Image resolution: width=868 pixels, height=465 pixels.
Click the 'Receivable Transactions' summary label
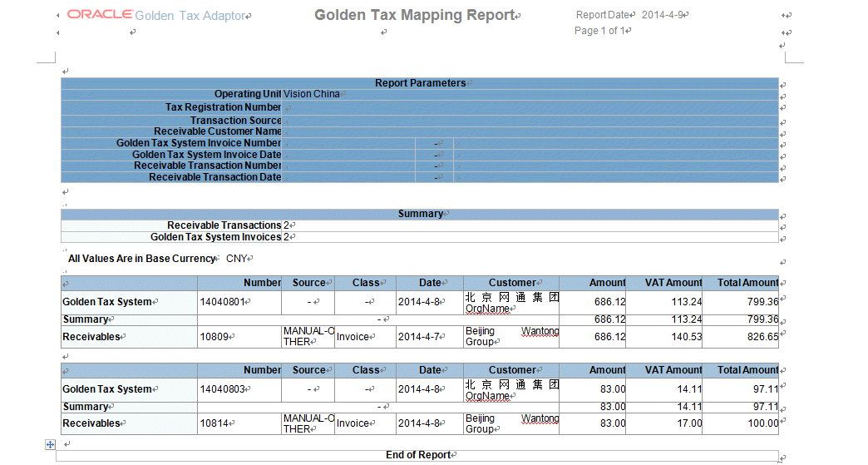[x=224, y=225]
